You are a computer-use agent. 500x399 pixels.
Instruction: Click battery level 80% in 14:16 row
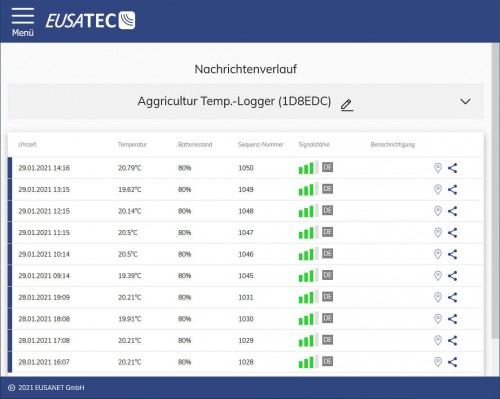(x=185, y=168)
